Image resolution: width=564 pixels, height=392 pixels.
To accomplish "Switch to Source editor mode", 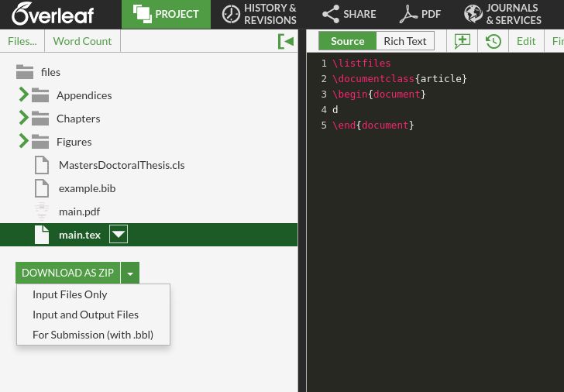I will coord(347,41).
